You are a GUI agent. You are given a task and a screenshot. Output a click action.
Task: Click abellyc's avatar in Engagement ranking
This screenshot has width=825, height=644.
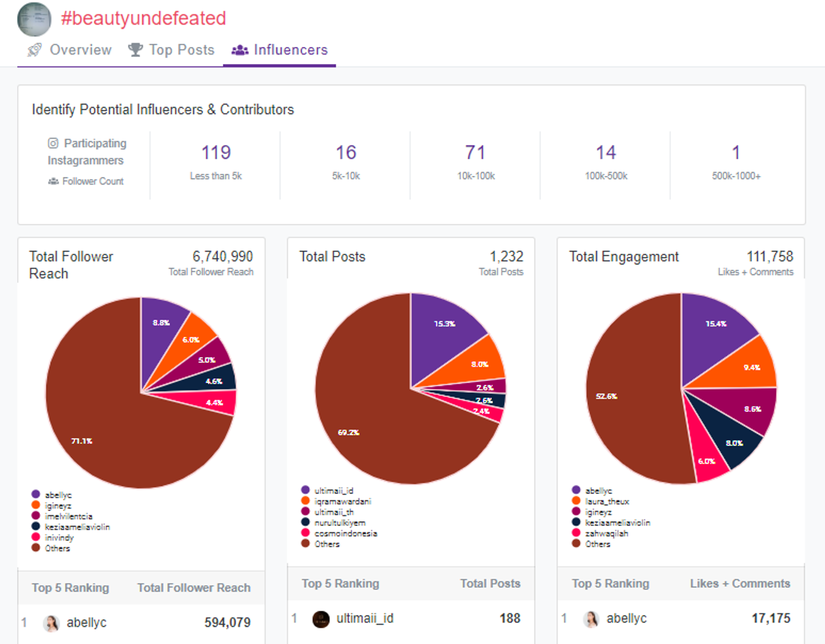591,619
